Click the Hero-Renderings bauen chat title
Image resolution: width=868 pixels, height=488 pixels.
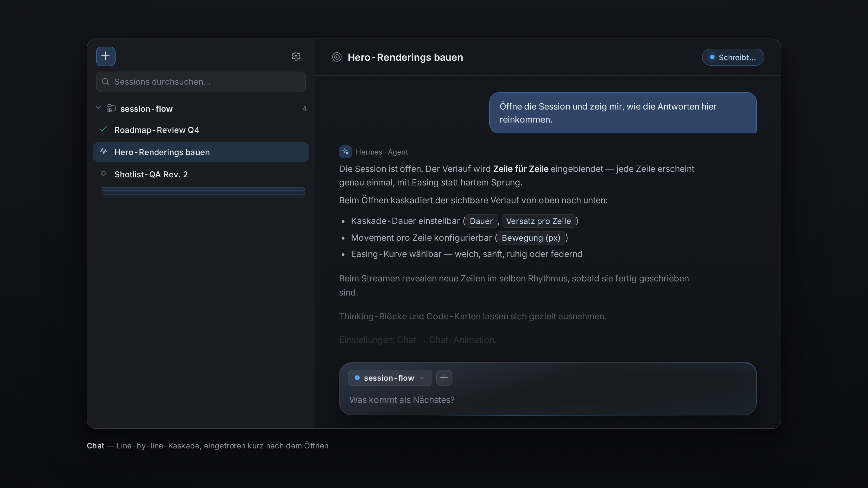(x=405, y=57)
